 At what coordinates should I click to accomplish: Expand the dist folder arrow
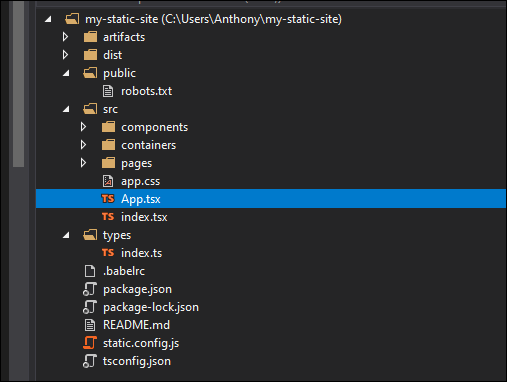click(x=65, y=55)
